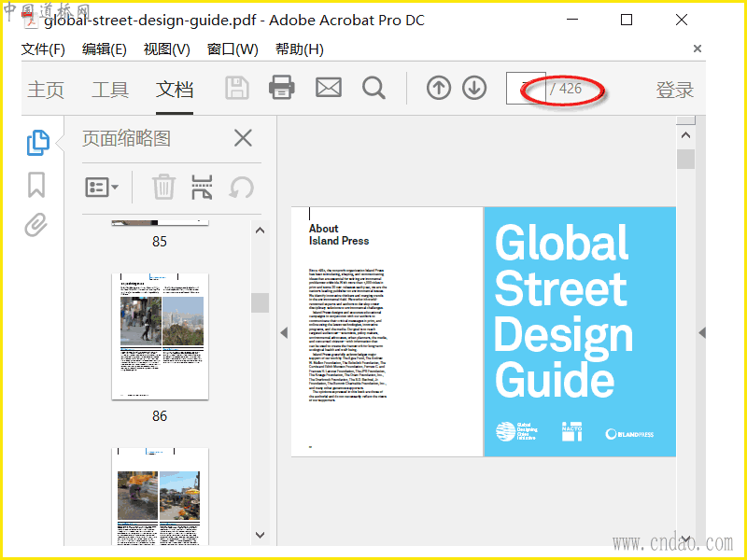Screen dimensions: 747x560
Task: Select the 文档 tab
Action: pyautogui.click(x=175, y=90)
